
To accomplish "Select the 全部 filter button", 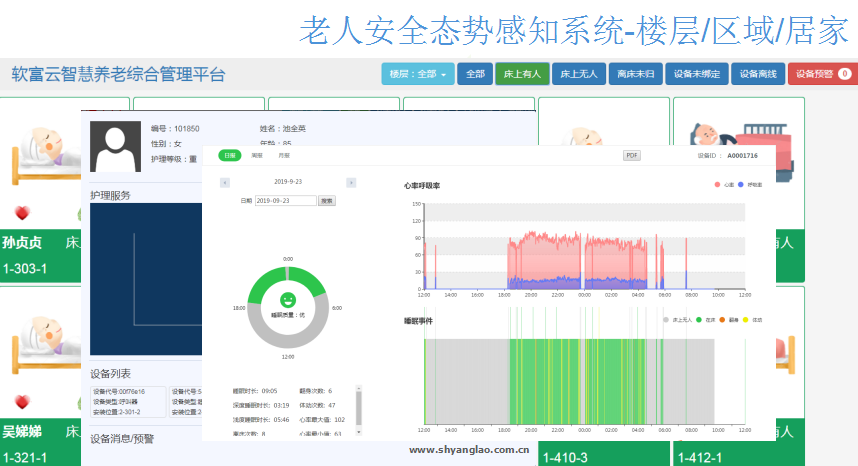I will [x=476, y=74].
